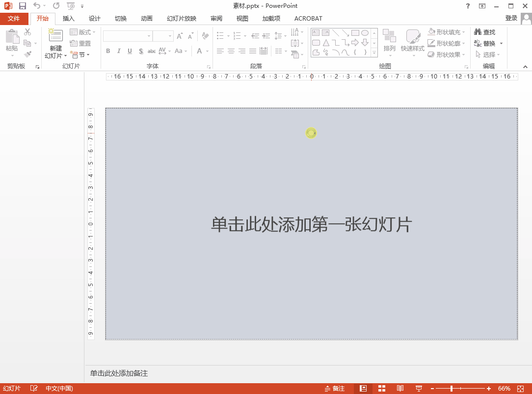Toggle Align Left paragraph alignment

pyautogui.click(x=220, y=51)
